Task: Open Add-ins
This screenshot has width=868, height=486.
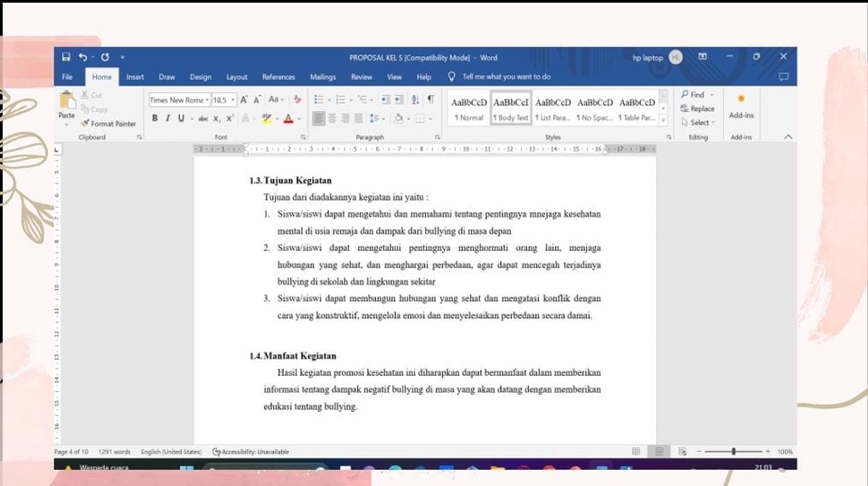Action: 741,107
